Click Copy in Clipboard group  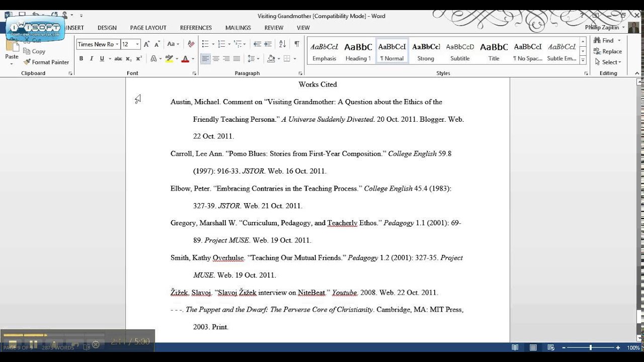click(x=35, y=51)
